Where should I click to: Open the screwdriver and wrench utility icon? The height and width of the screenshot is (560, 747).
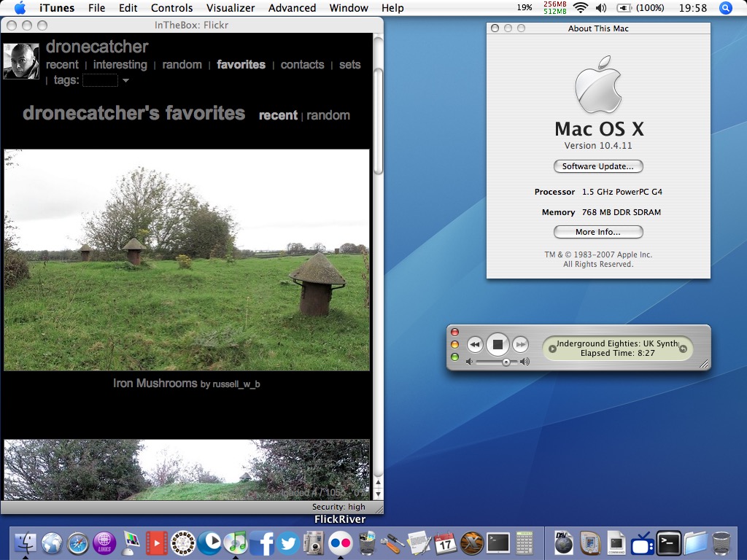(x=393, y=542)
